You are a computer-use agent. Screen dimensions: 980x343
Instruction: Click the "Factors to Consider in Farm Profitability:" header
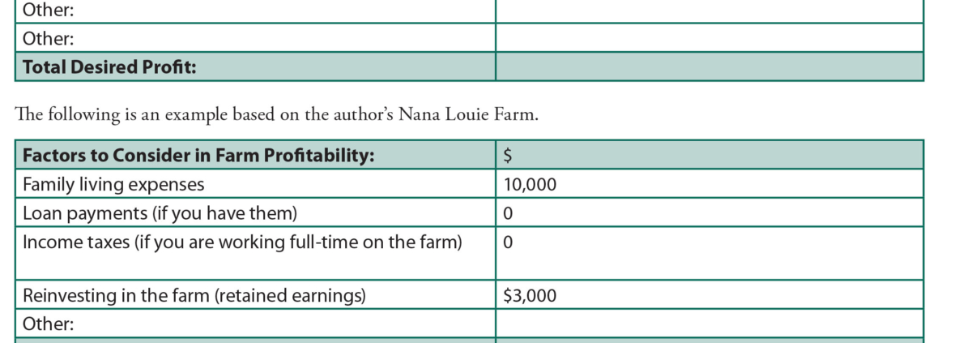click(x=198, y=156)
